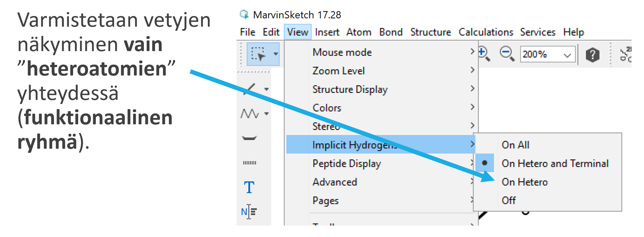Open help with the question mark icon
This screenshot has height=237, width=644.
[593, 55]
